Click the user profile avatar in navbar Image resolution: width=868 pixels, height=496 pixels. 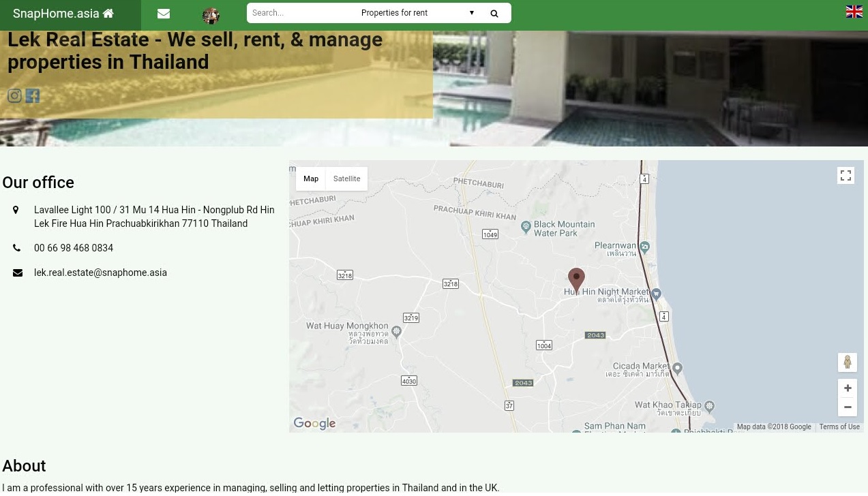(x=211, y=16)
